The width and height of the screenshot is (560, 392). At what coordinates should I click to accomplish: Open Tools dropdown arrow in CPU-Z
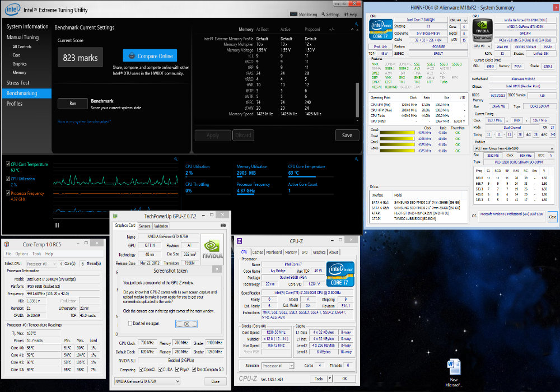[x=330, y=379]
